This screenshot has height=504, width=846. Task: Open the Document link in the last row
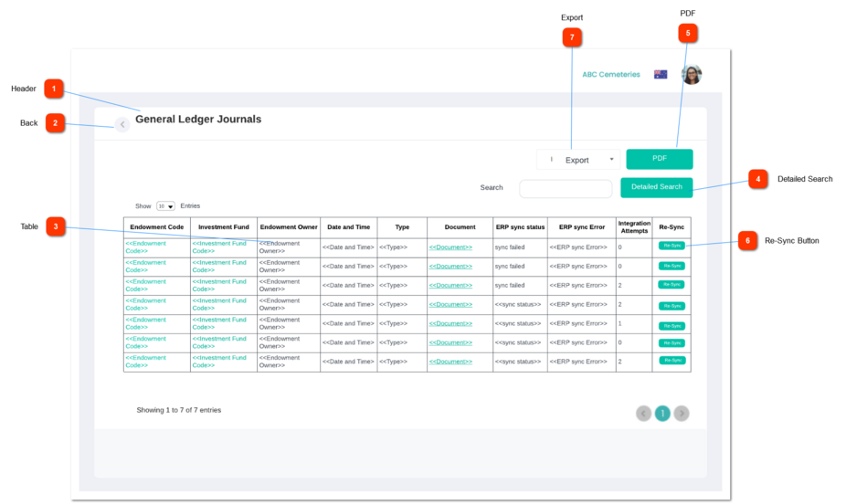click(x=450, y=362)
